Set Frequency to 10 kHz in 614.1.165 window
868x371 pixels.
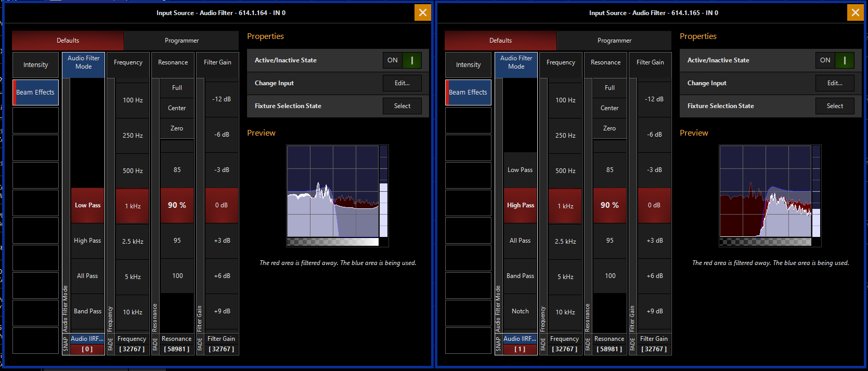tap(565, 312)
